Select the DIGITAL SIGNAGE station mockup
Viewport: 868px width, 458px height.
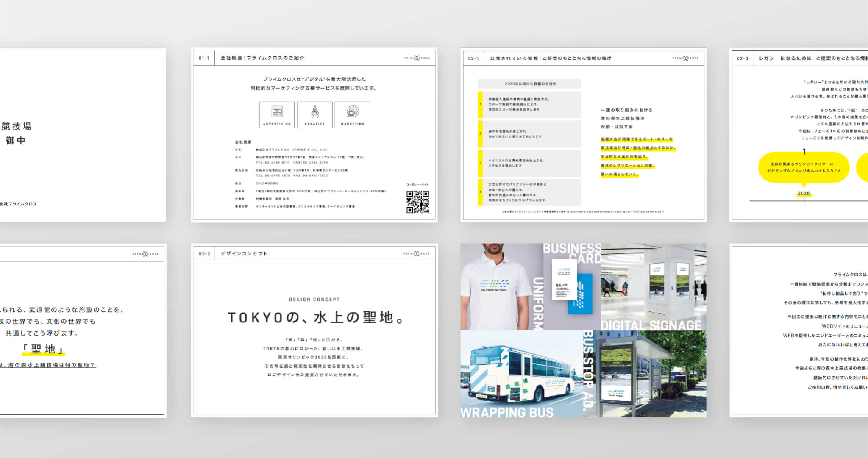tap(654, 287)
